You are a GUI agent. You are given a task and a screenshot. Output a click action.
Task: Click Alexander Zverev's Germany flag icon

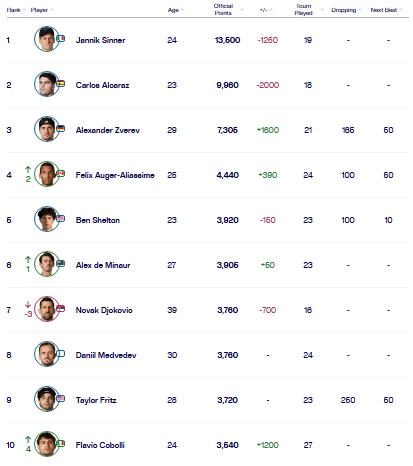tap(61, 128)
